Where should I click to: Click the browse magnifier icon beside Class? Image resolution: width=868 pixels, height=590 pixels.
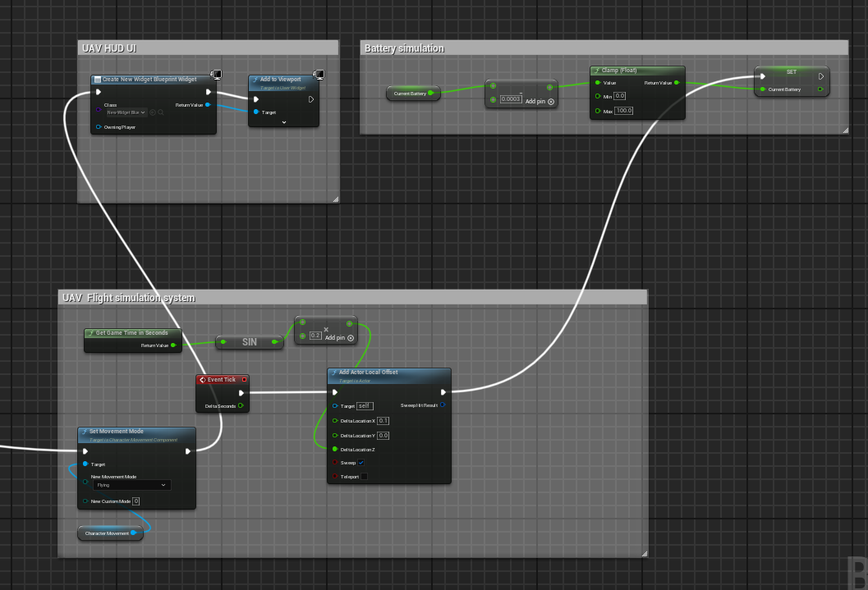pos(161,112)
